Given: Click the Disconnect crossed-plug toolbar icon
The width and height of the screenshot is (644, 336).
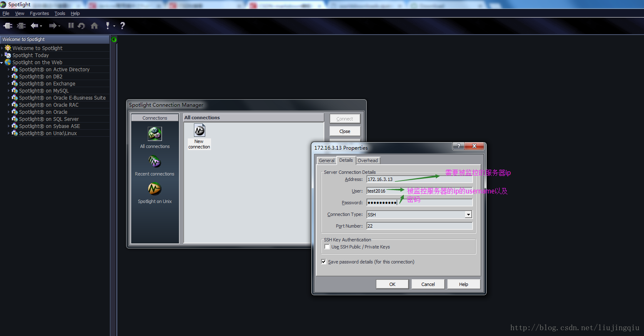Looking at the screenshot, I should 21,26.
